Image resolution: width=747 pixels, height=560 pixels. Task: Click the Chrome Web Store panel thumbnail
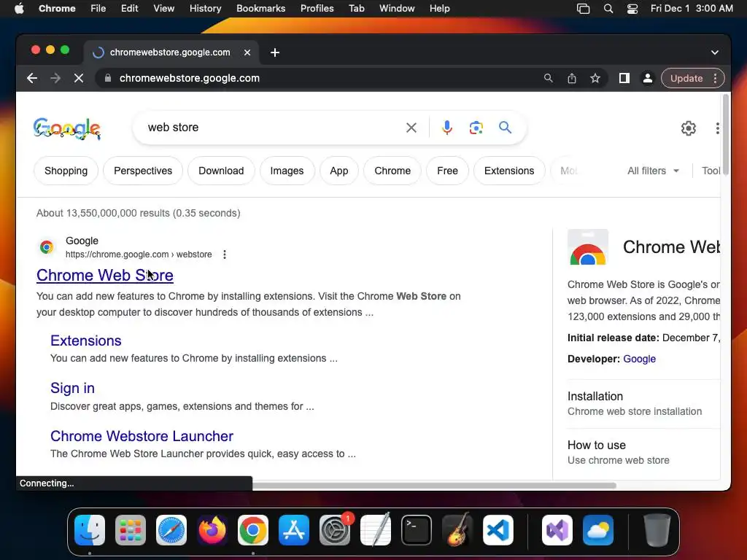(588, 247)
